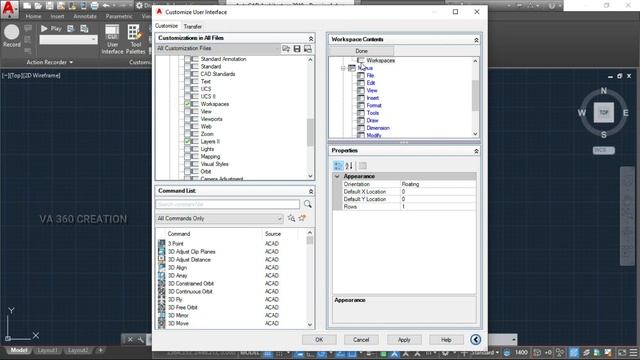
Task: Toggle the Workspaces toolbar checkbox
Action: (188, 104)
